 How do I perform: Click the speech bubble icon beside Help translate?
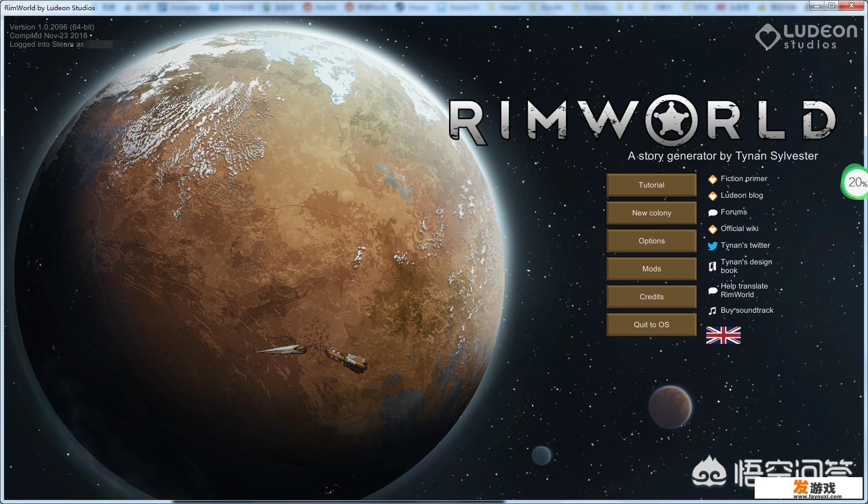(x=713, y=291)
